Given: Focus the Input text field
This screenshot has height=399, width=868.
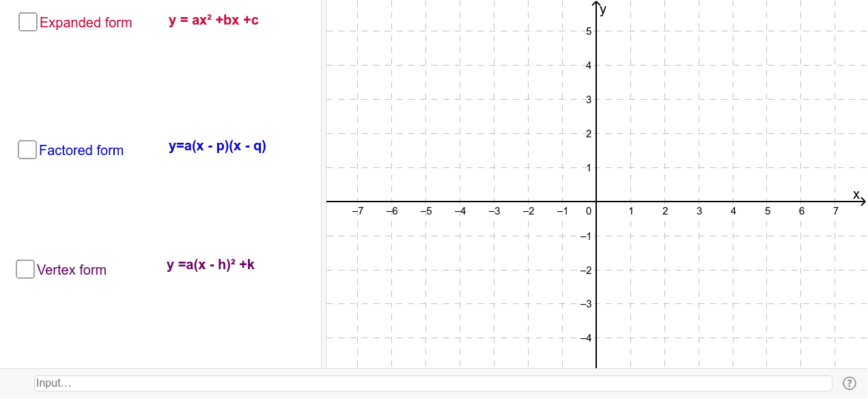Looking at the screenshot, I should (x=433, y=383).
